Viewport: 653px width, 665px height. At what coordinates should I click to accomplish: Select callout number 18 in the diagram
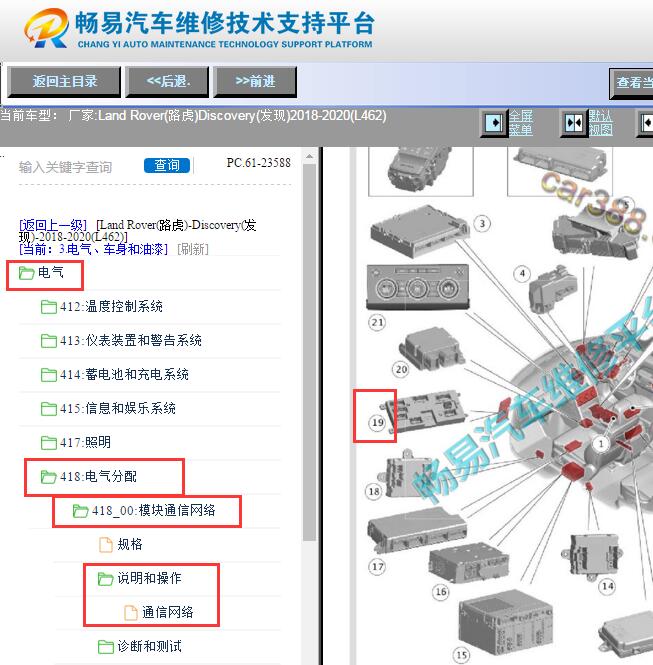[x=374, y=491]
